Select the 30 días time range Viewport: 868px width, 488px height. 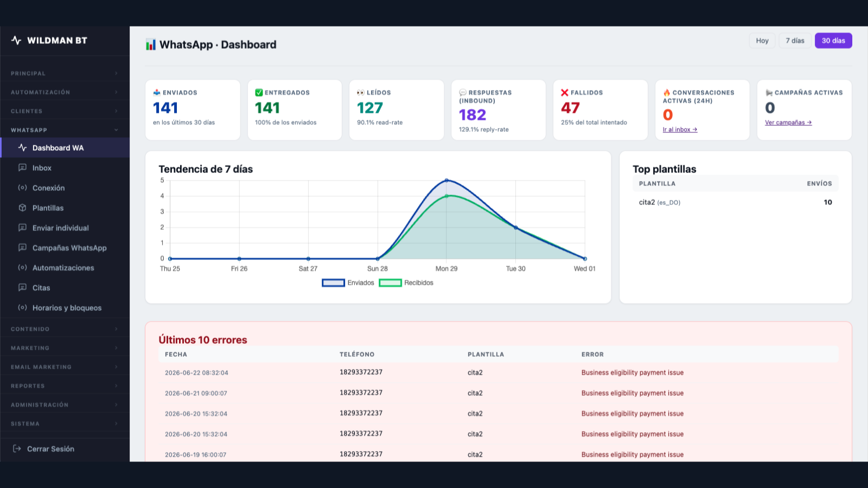click(833, 41)
